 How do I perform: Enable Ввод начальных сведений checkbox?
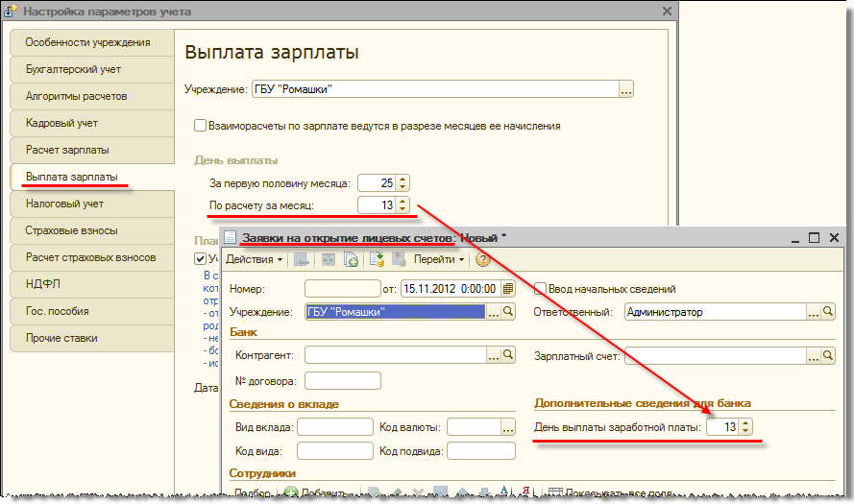pyautogui.click(x=540, y=288)
